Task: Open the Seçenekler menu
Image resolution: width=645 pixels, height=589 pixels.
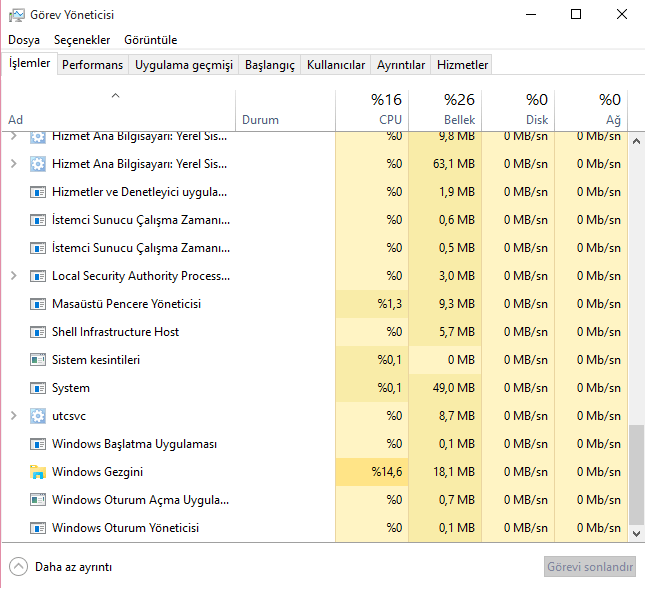Action: click(82, 40)
